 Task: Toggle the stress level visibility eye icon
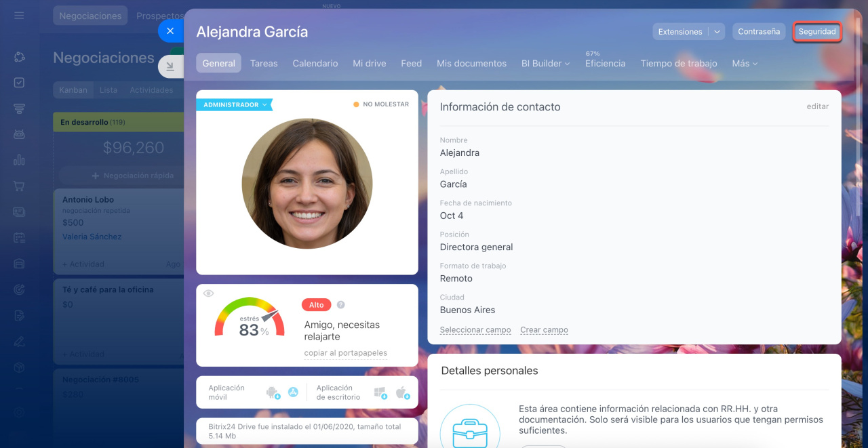click(208, 293)
